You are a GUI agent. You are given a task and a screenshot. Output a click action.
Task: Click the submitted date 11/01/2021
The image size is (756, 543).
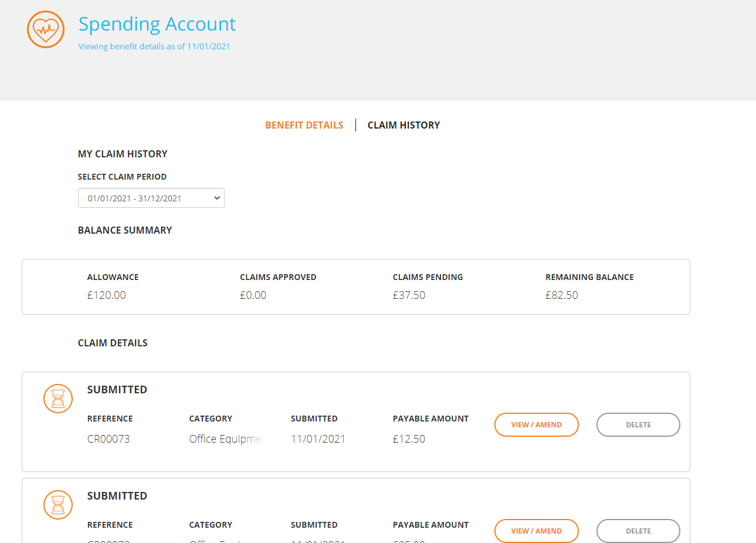(318, 439)
